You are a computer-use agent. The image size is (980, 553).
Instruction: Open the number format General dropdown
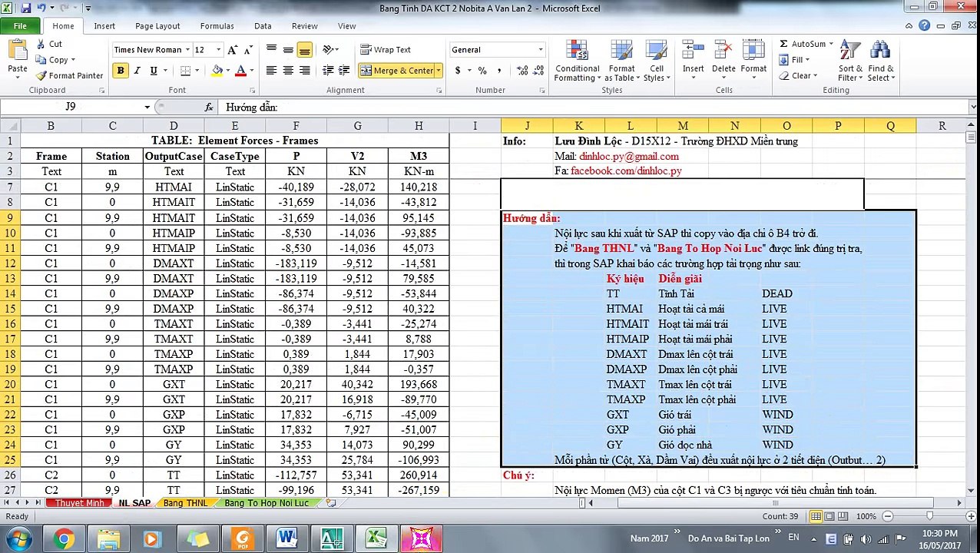[541, 50]
